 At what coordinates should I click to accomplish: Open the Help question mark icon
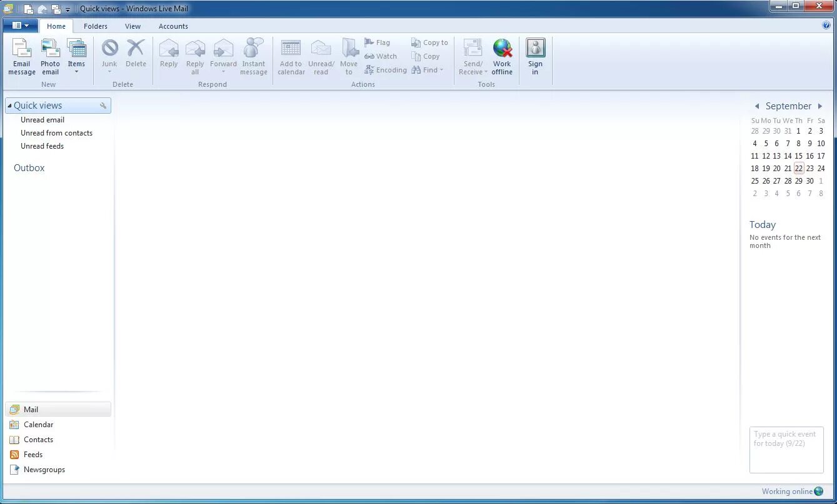tap(827, 26)
